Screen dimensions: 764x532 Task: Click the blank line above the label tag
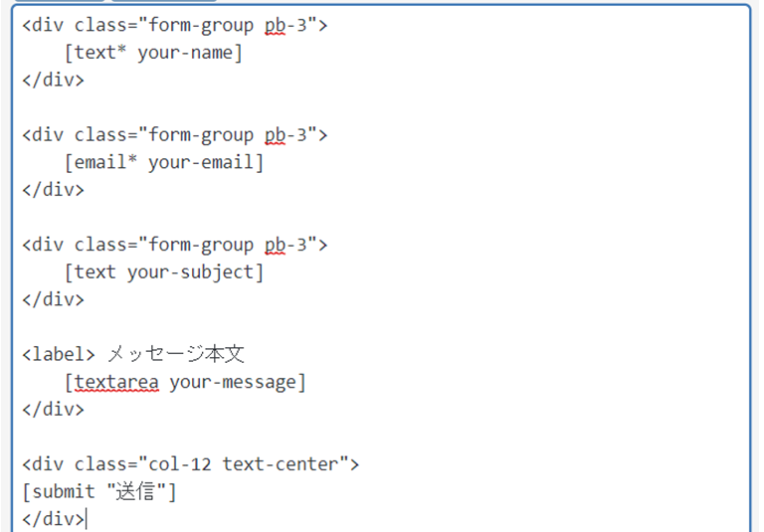tap(380, 327)
